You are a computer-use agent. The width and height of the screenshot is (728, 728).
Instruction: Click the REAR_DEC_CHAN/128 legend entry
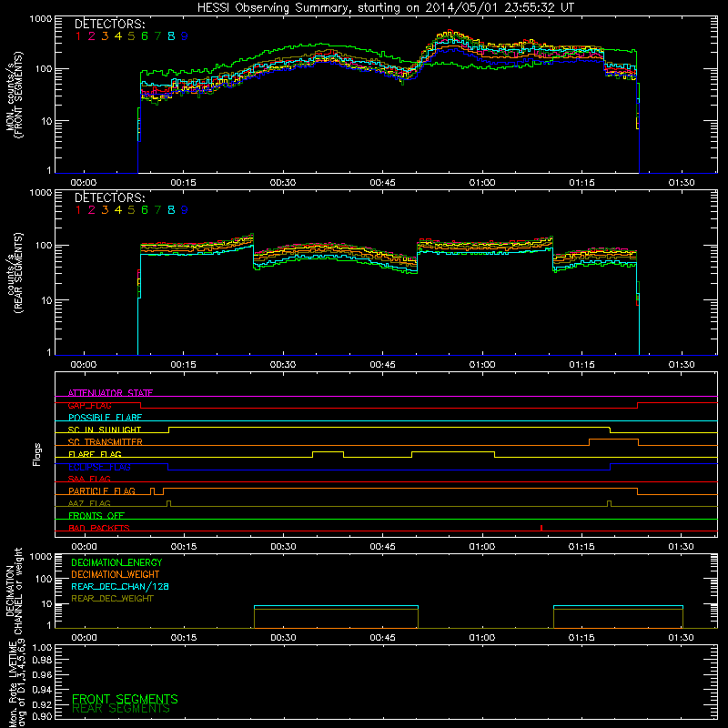click(x=120, y=586)
